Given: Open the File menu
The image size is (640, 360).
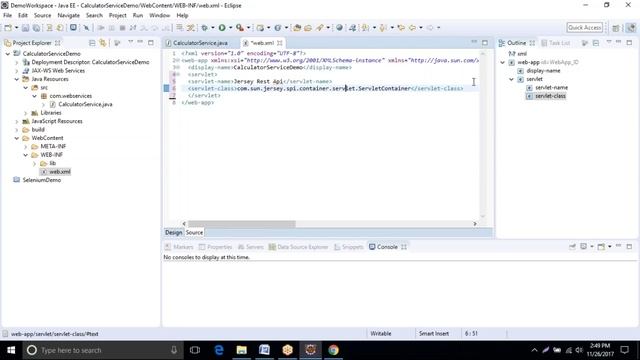Looking at the screenshot, I should tap(7, 15).
